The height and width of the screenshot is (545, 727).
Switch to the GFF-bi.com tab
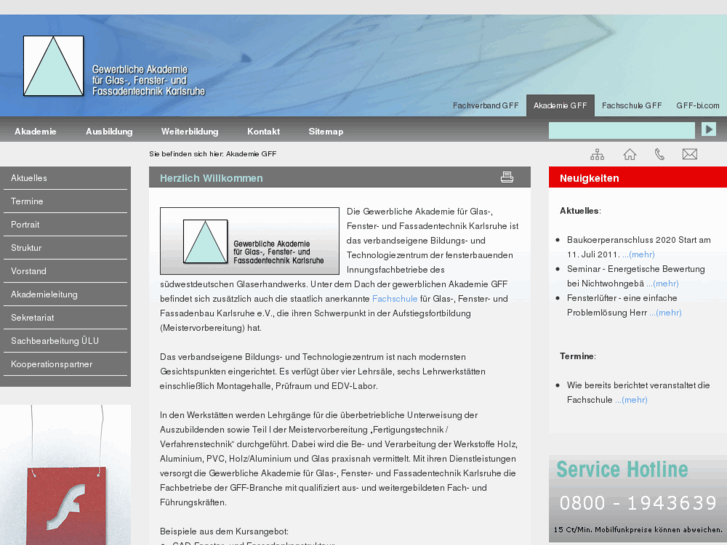[698, 106]
